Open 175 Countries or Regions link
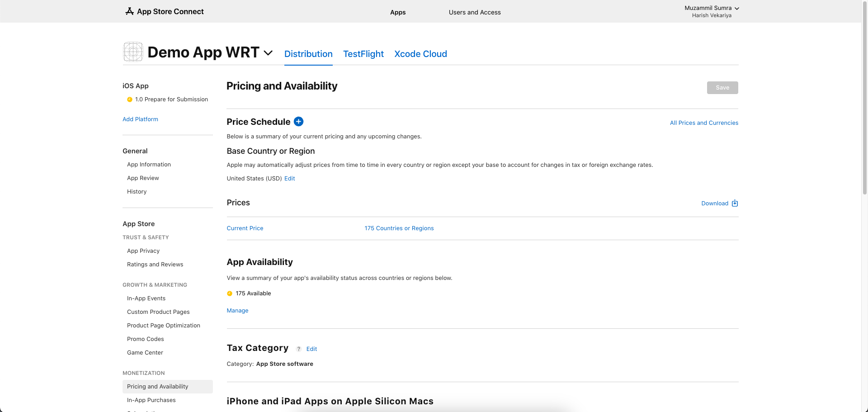 (399, 228)
